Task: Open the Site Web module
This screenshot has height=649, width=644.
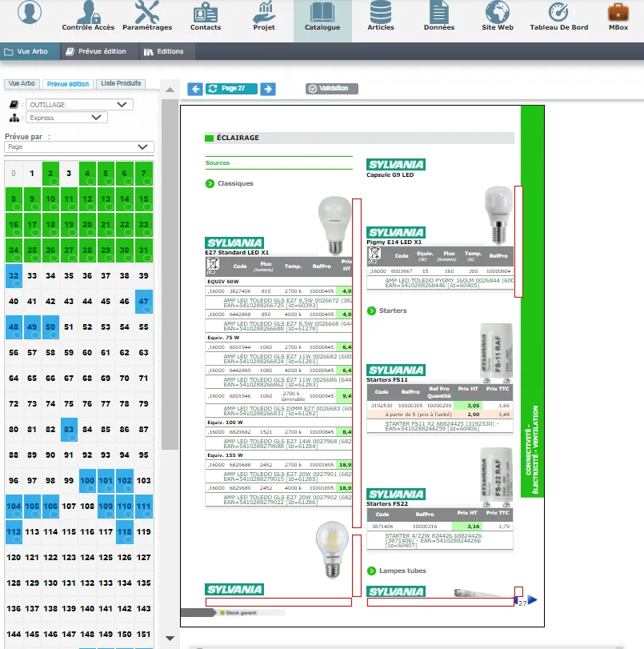Action: [498, 16]
